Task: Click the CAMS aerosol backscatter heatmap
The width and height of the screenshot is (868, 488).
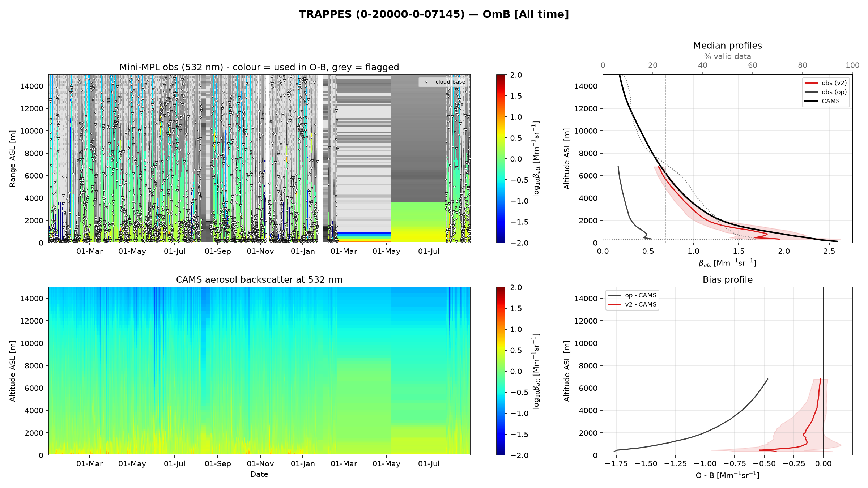Action: (259, 371)
